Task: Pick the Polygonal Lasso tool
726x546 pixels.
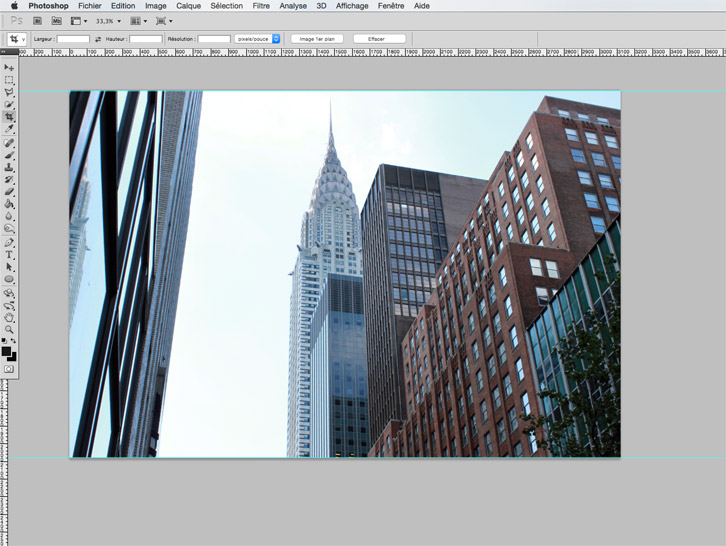Action: tap(9, 92)
